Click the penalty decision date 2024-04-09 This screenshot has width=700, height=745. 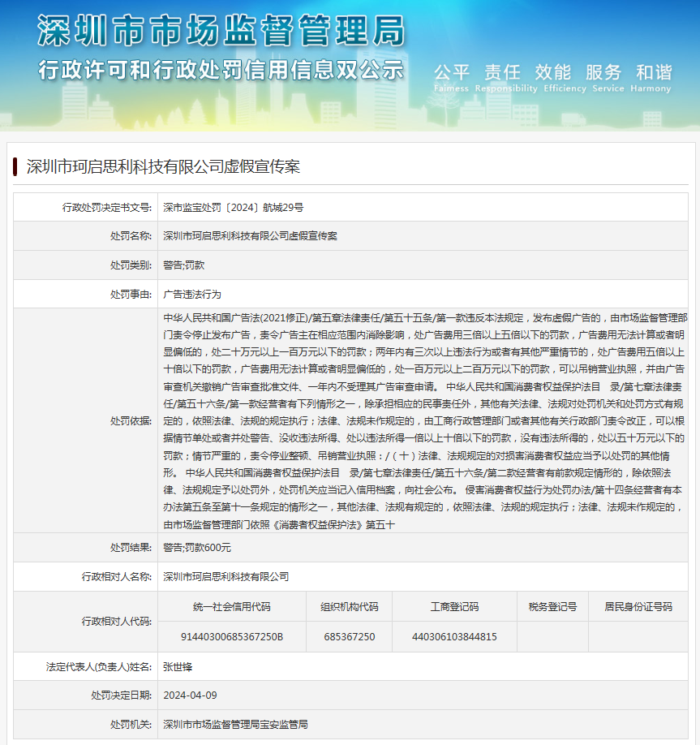190,695
